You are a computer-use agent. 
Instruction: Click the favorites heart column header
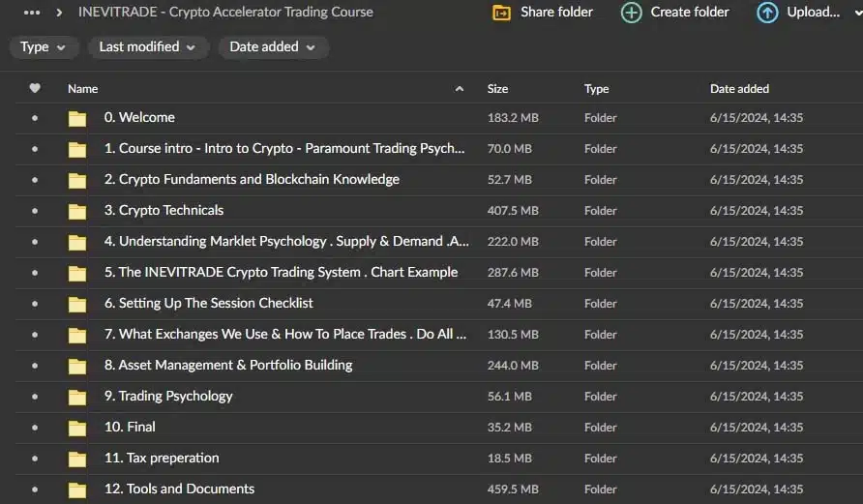tap(35, 88)
